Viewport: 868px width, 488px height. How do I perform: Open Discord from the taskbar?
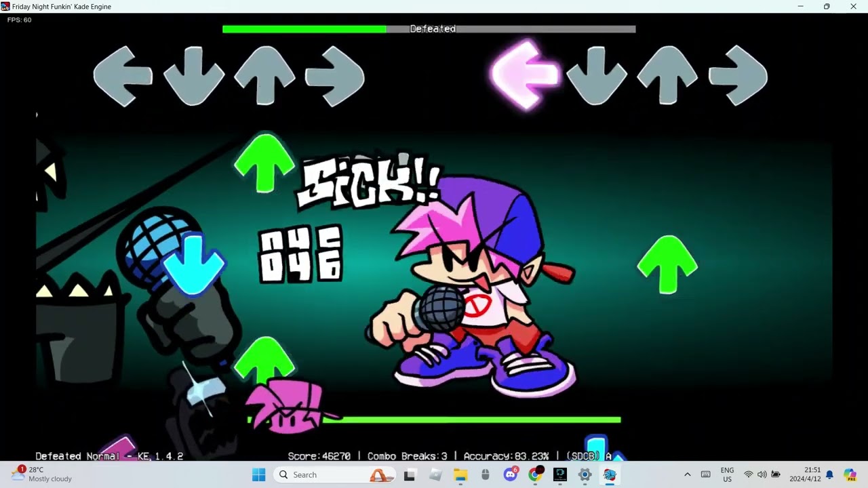tap(511, 474)
